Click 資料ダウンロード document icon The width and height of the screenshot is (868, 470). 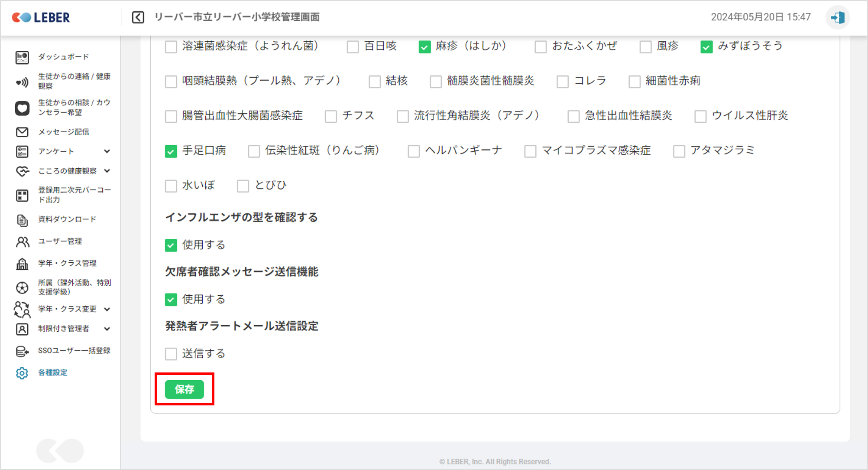coord(22,220)
